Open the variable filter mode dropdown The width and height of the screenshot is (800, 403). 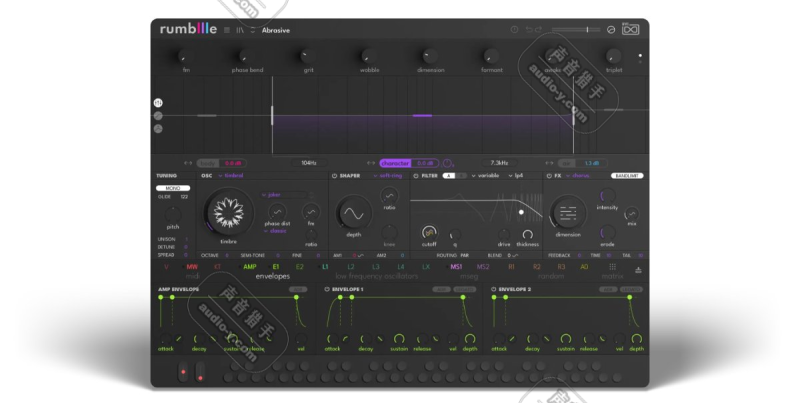pyautogui.click(x=485, y=175)
